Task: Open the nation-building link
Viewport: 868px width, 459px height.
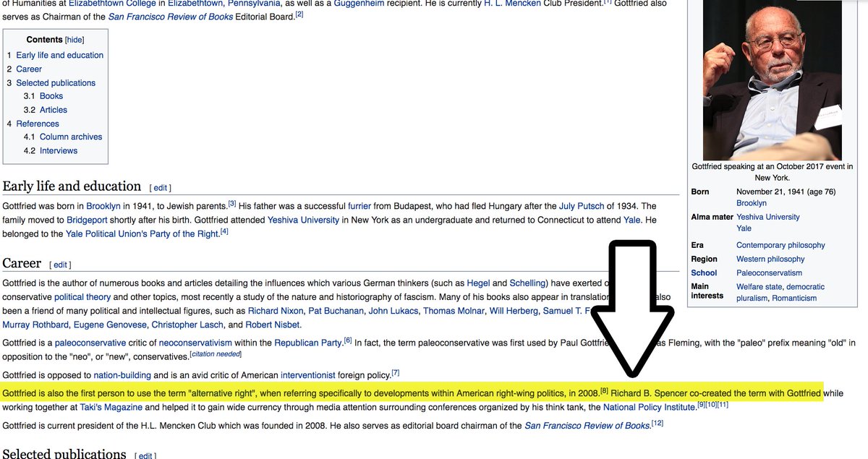Action: [123, 375]
